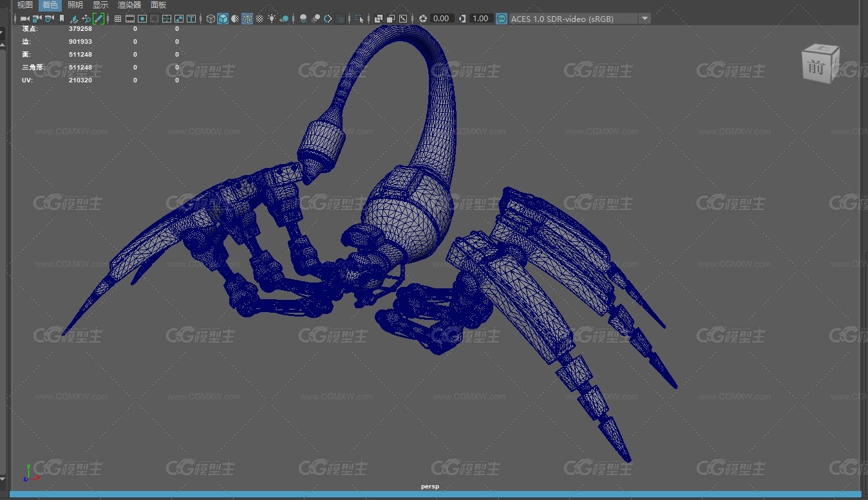Viewport: 868px width, 500px height.
Task: Click the Multisample Anti-aliasing icon
Action: pyautogui.click(x=328, y=19)
